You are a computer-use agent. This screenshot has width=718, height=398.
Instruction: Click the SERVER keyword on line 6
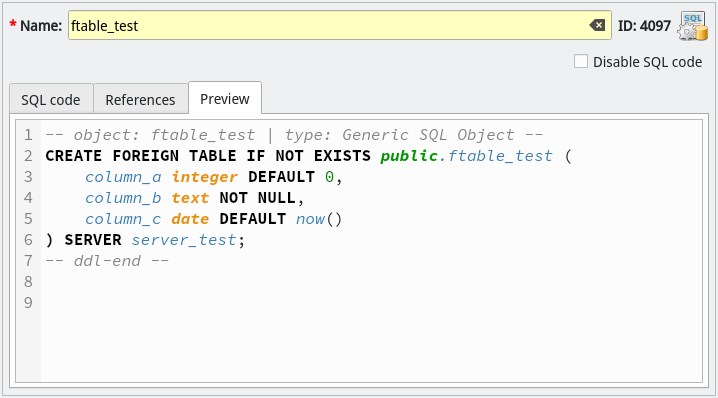click(93, 240)
